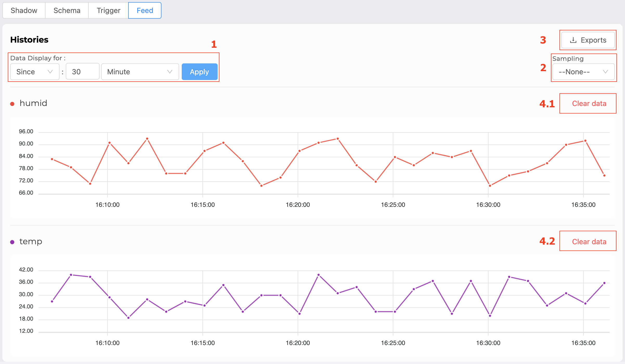Click the 12.00 axis value on temp chart
Viewport: 625px width, 364px height.
26,331
